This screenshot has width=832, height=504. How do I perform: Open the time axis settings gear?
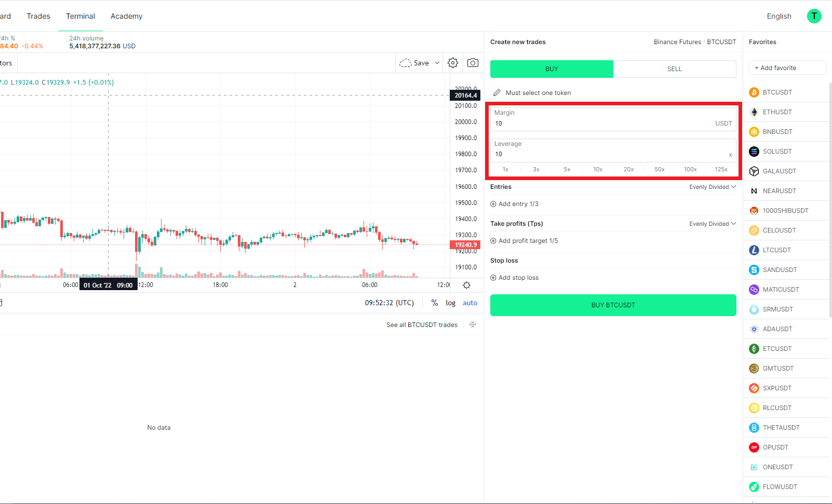[x=466, y=285]
